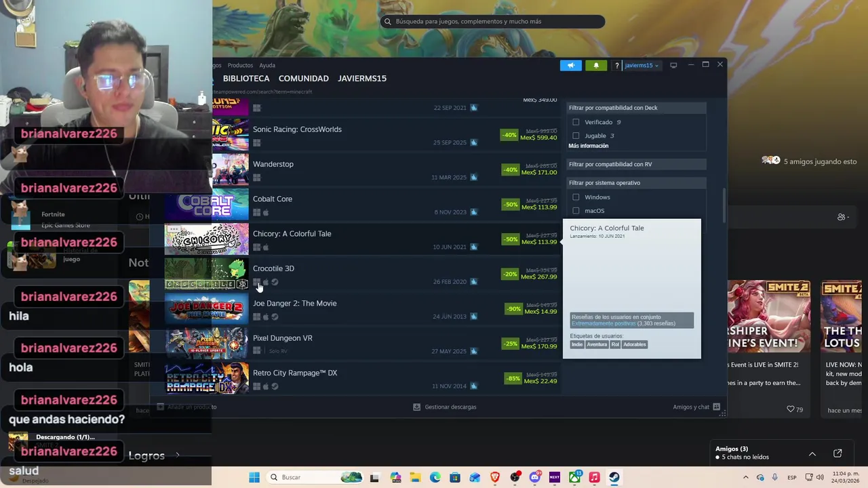Click the Mex$ 14.99 Joe Danger price
Screen dimensions: 868x488
coord(540,312)
